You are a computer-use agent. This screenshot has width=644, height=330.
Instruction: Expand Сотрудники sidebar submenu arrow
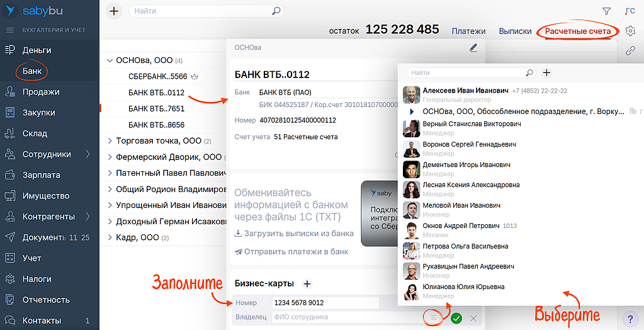[88, 154]
